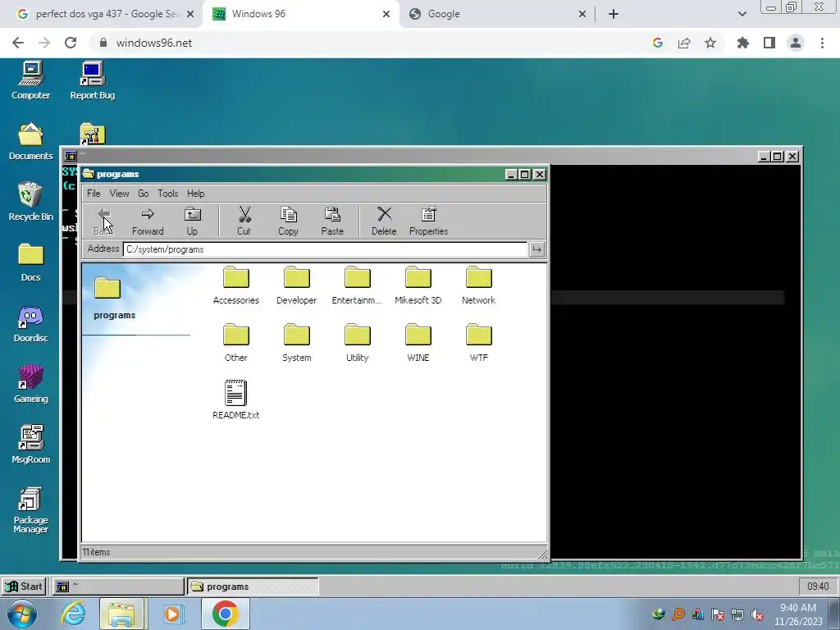Switch to terminal task in Windows 96 taskbar
Image resolution: width=840 pixels, height=630 pixels.
(118, 586)
